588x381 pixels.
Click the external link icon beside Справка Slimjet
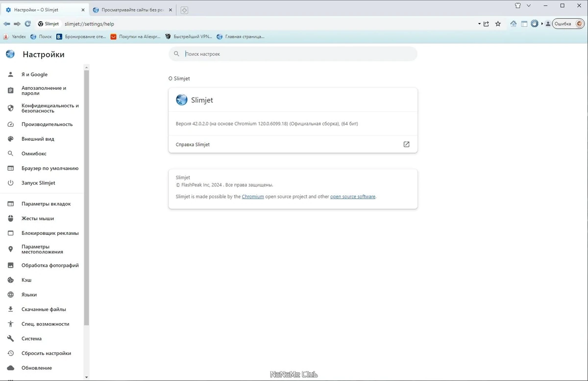[406, 145]
